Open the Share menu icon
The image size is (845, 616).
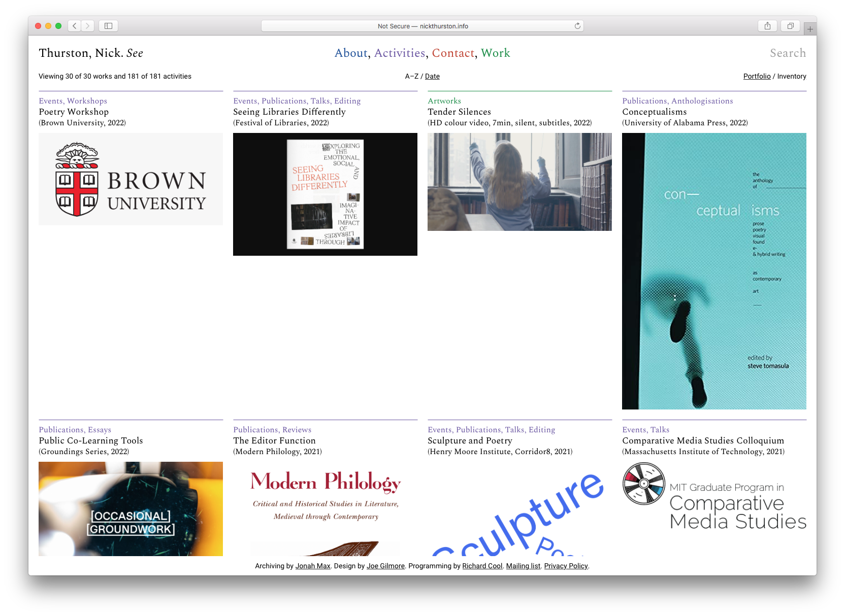coord(767,26)
